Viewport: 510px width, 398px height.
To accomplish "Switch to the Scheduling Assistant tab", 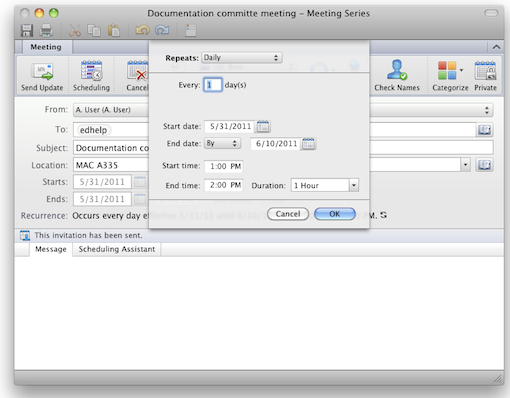I will (x=117, y=249).
